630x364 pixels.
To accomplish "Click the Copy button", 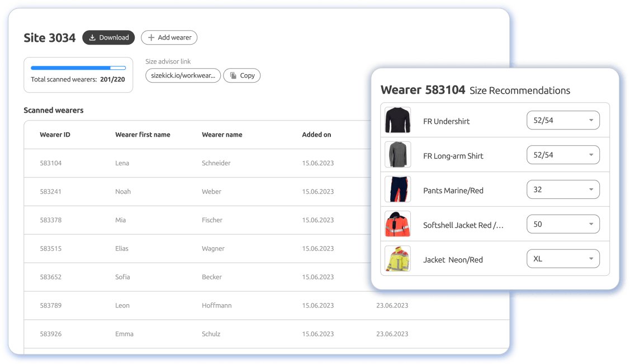I will pos(242,75).
